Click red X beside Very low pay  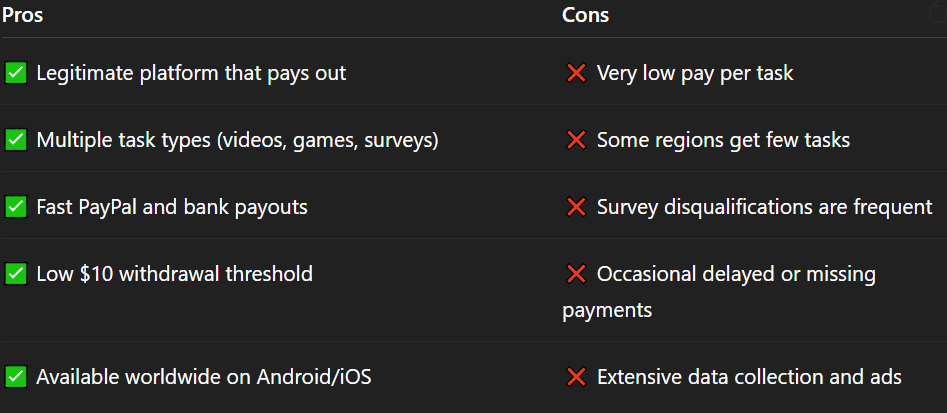tap(576, 74)
